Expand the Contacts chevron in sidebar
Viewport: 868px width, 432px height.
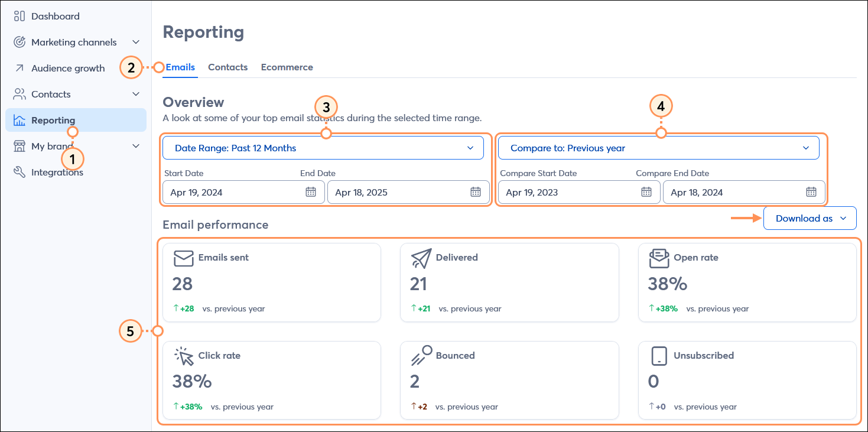point(136,94)
